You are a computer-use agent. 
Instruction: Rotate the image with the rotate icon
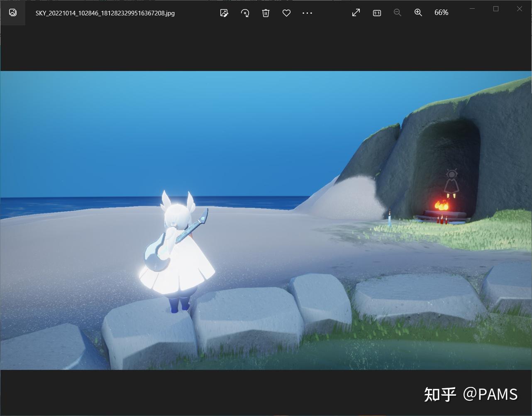click(x=245, y=13)
